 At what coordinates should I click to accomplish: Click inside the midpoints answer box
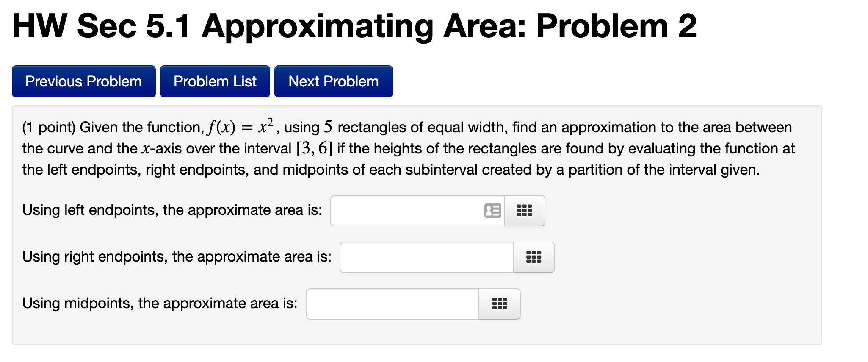[x=390, y=304]
